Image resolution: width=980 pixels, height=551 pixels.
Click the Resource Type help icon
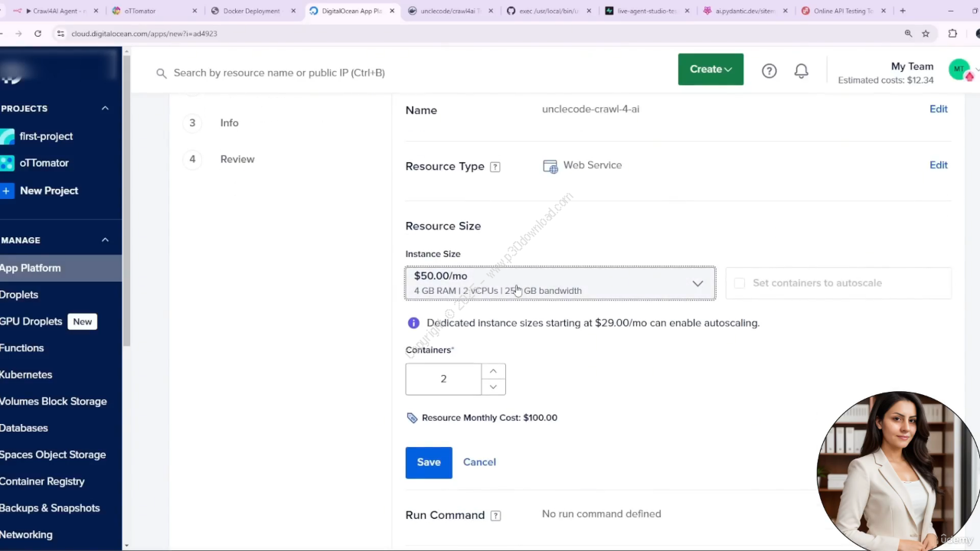[x=495, y=167]
